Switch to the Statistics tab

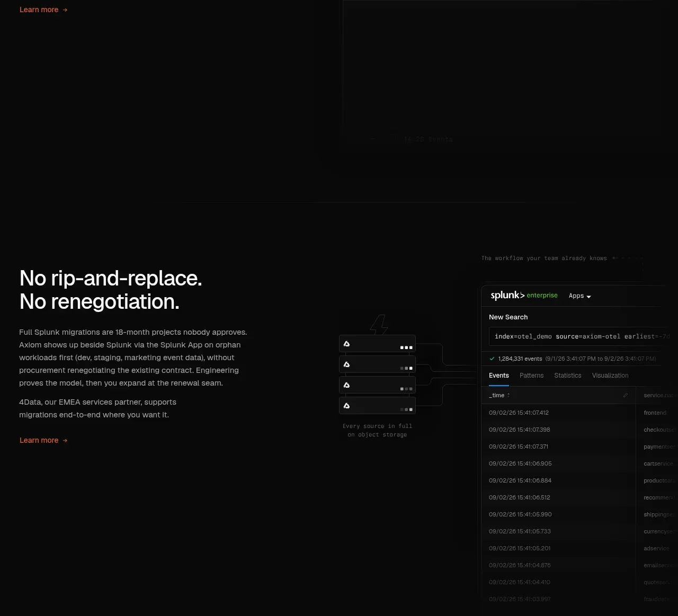coord(568,376)
